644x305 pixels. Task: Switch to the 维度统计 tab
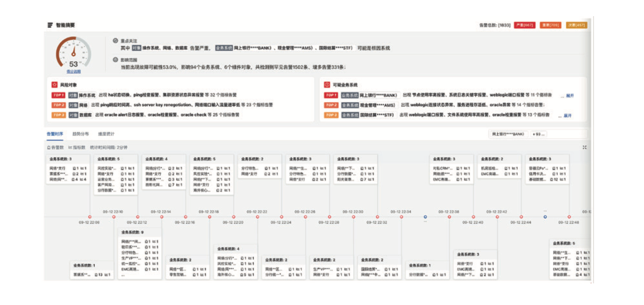click(x=106, y=134)
